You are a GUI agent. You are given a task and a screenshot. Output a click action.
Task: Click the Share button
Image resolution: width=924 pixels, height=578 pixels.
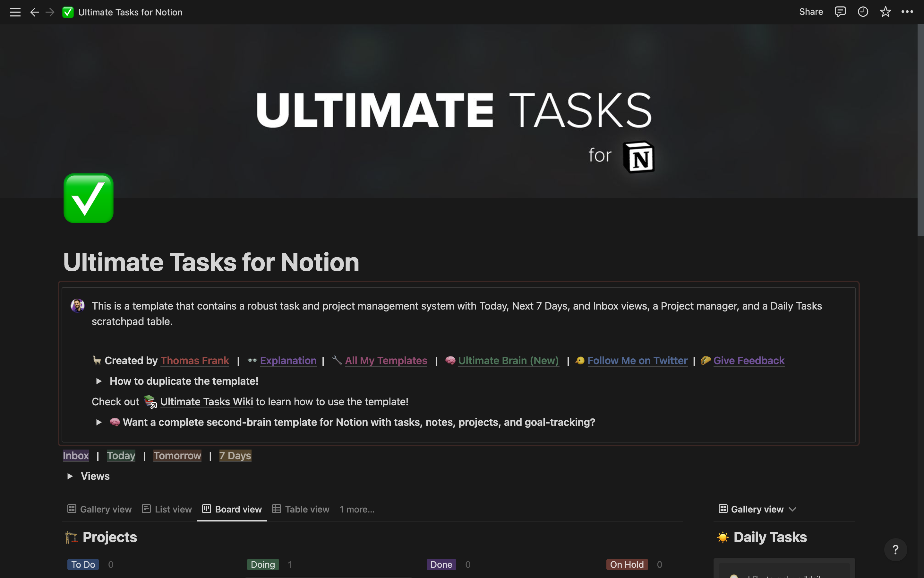click(x=811, y=12)
